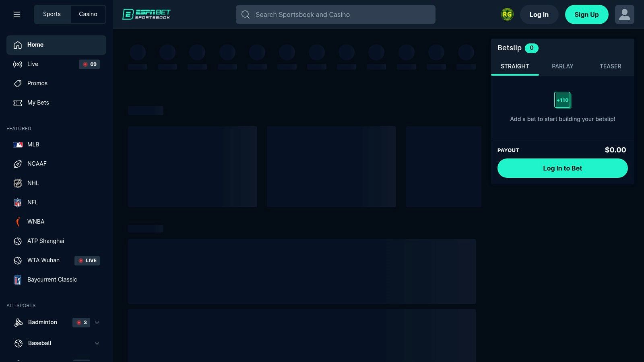Open the hamburger menu icon
Screen dimensions: 644x362
pos(17,14)
